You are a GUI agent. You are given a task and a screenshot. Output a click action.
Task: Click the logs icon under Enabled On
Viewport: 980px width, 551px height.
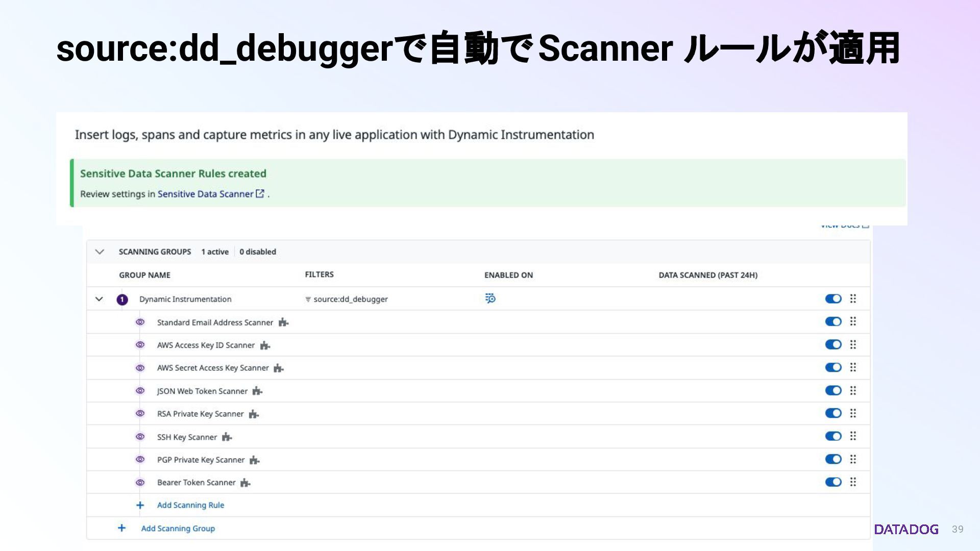(490, 298)
